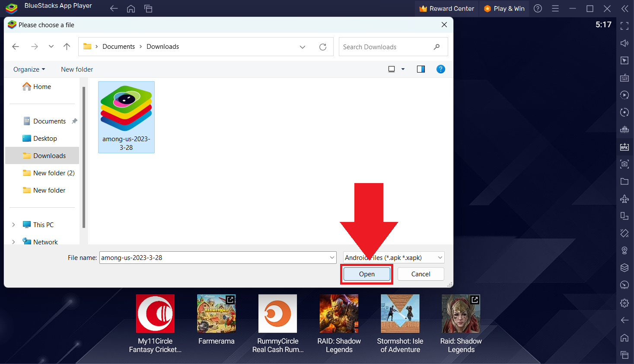The height and width of the screenshot is (364, 634).
Task: Open the Reward Center
Action: click(x=446, y=8)
